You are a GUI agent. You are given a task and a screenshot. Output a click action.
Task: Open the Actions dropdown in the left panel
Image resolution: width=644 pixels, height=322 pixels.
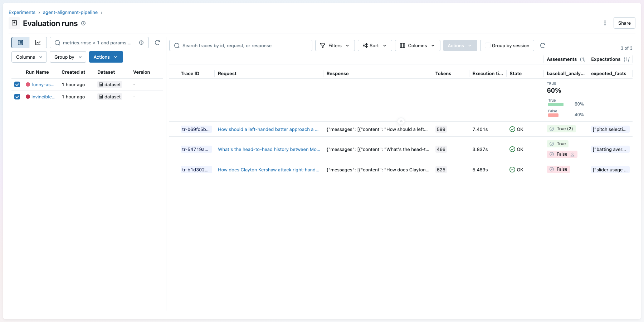click(106, 57)
